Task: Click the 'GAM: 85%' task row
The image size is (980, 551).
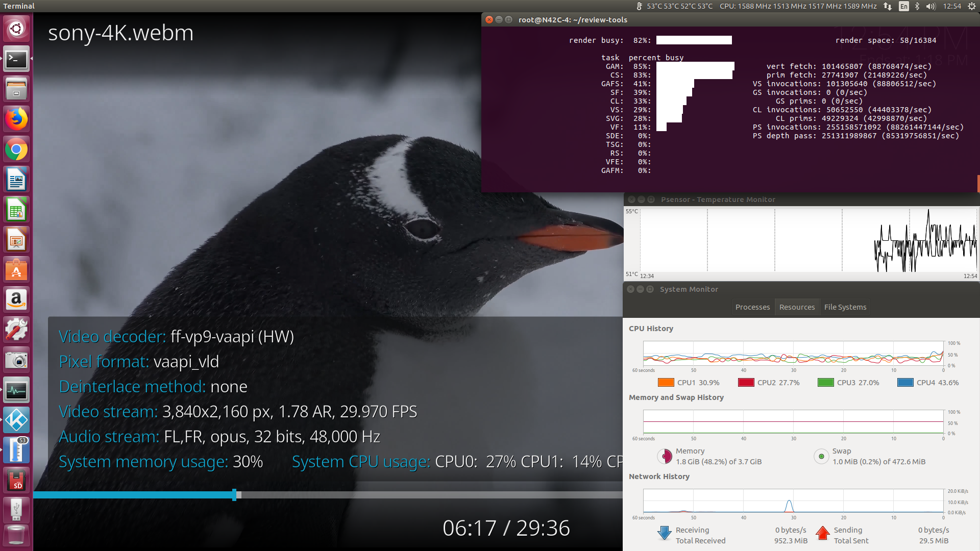Action: [670, 66]
